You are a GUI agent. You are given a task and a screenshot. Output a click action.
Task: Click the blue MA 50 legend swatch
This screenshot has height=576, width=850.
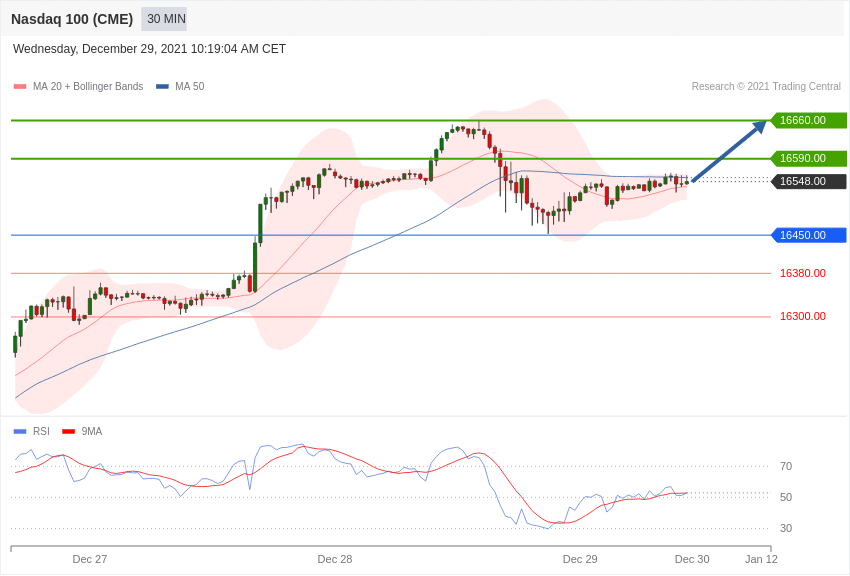(162, 87)
